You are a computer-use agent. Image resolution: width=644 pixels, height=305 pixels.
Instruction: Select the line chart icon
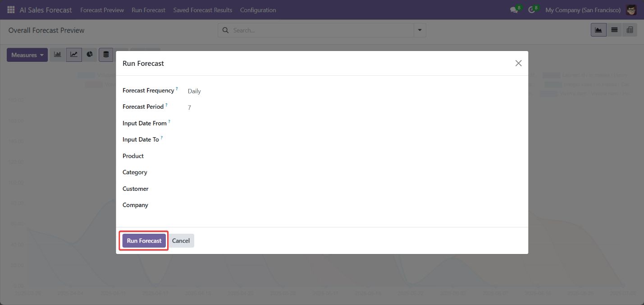[74, 55]
